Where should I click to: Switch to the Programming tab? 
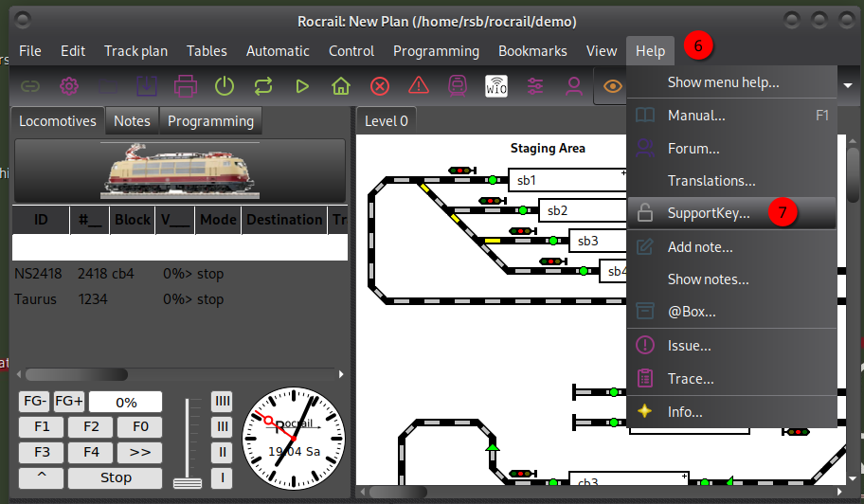pyautogui.click(x=210, y=121)
